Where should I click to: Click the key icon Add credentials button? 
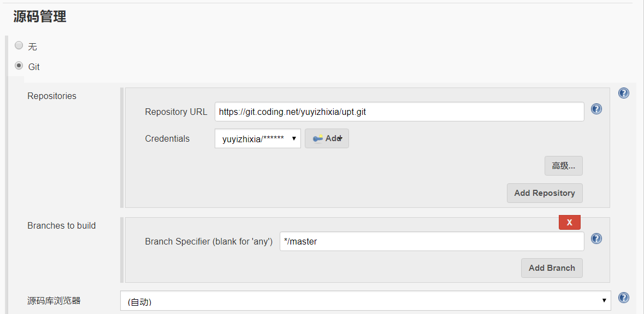(x=327, y=138)
